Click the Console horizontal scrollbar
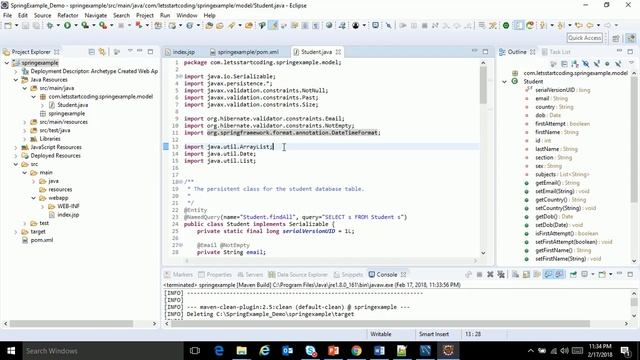Screen dimensions: 640x360 tap(380, 324)
